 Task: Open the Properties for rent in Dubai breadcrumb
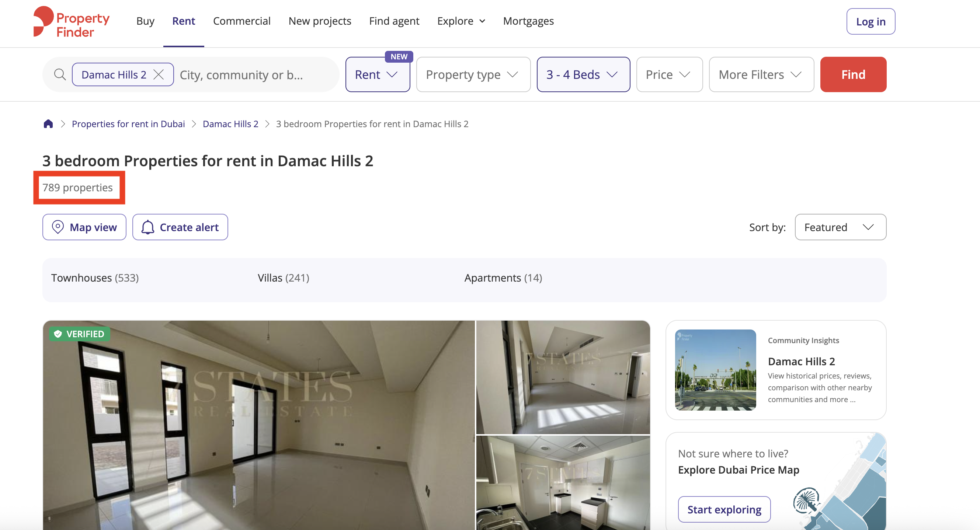click(x=128, y=124)
